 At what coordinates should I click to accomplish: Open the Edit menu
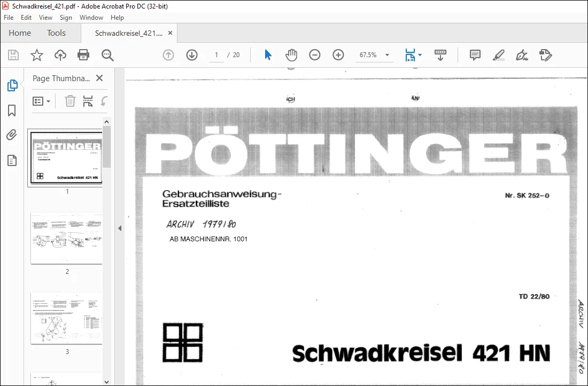coord(26,18)
